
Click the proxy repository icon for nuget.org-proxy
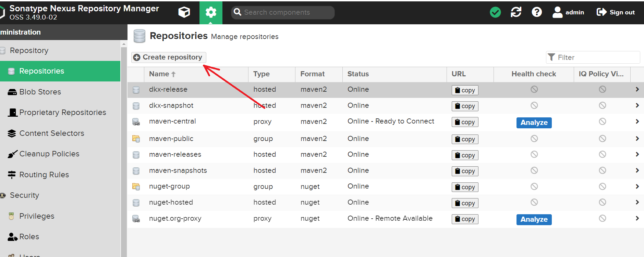(x=136, y=219)
